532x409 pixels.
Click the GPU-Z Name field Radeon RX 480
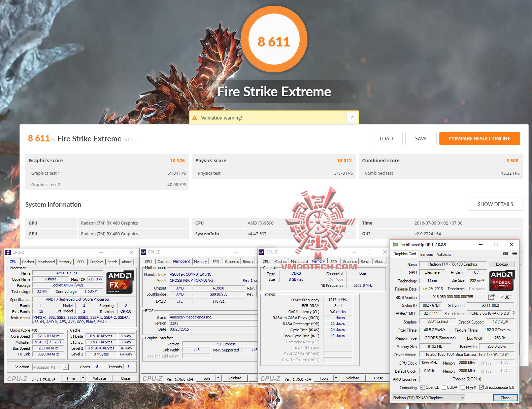coord(453,264)
